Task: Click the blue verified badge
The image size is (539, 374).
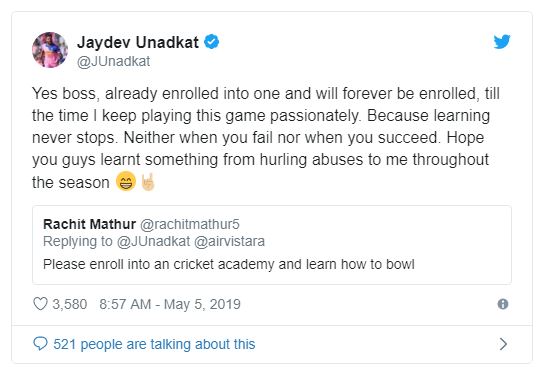Action: click(212, 42)
